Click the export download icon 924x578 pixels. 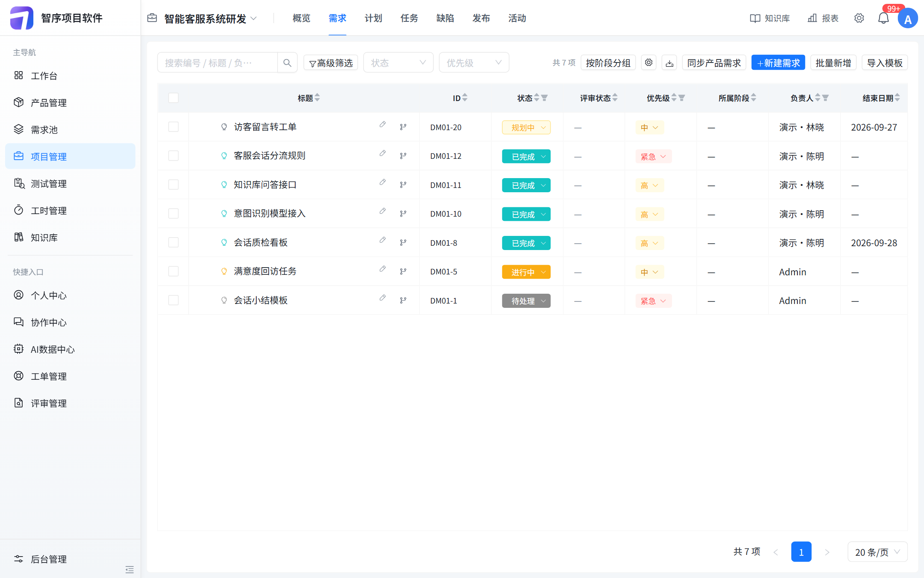669,63
